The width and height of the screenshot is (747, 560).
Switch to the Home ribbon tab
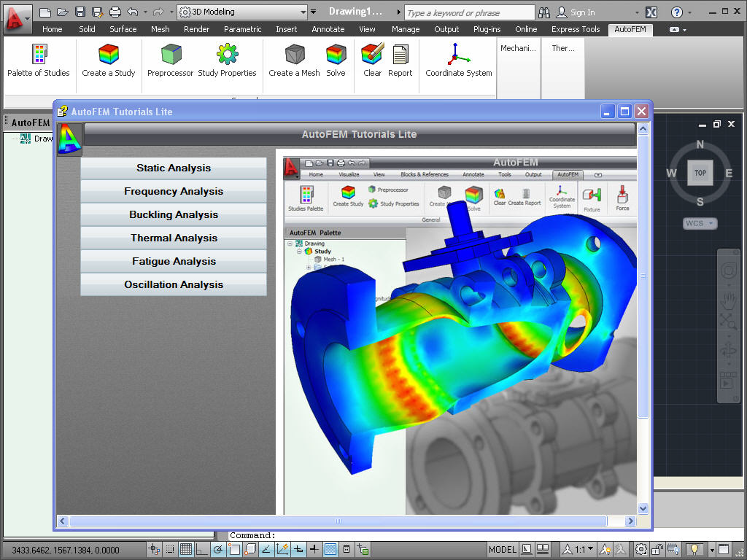tap(53, 29)
